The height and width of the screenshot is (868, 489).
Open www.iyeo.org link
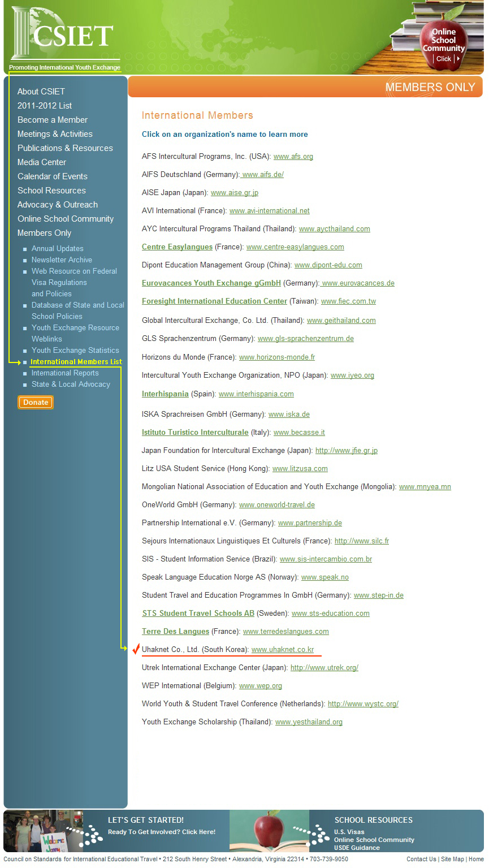pyautogui.click(x=352, y=375)
